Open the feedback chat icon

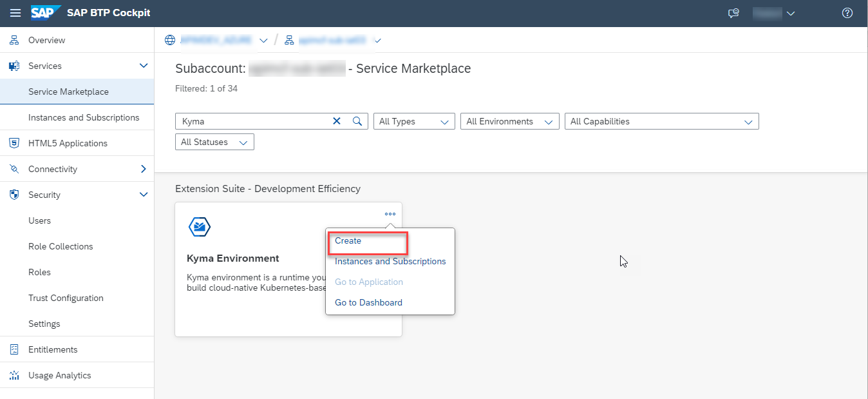[x=733, y=13]
